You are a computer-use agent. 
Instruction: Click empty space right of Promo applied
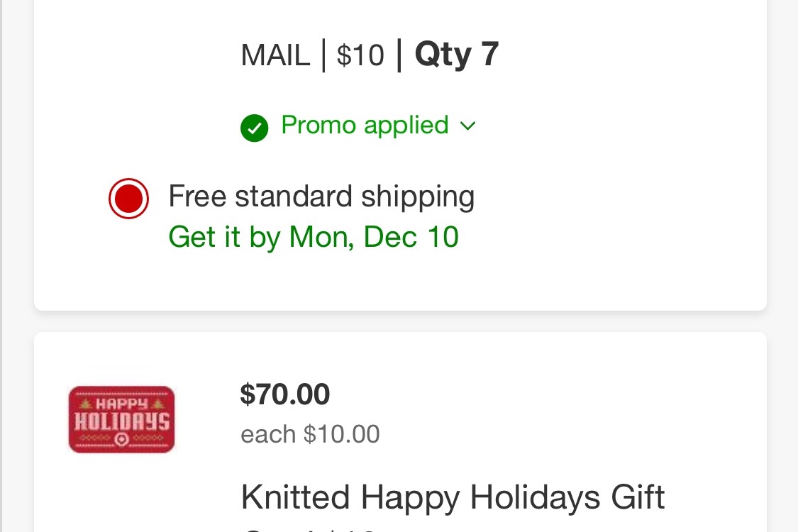point(611,126)
